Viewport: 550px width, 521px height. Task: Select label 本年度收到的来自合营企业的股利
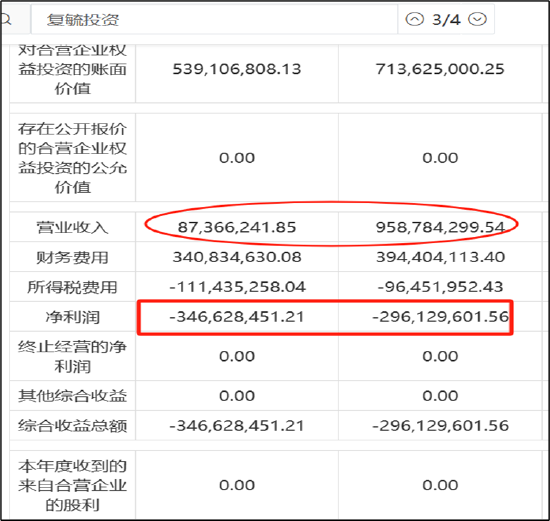tap(72, 486)
